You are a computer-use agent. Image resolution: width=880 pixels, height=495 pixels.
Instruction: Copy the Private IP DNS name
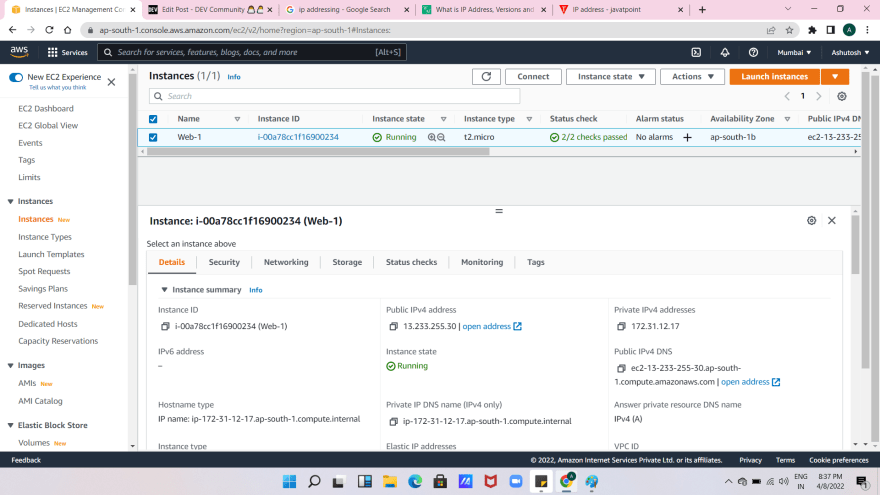click(393, 421)
